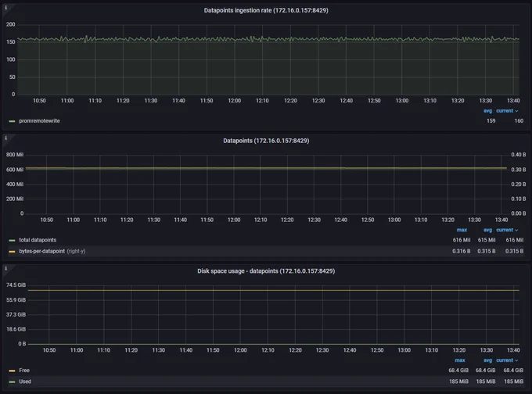The width and height of the screenshot is (532, 394).
Task: Open the Datapoints (172.16.0.157:8429) panel title menu
Action: click(x=266, y=141)
